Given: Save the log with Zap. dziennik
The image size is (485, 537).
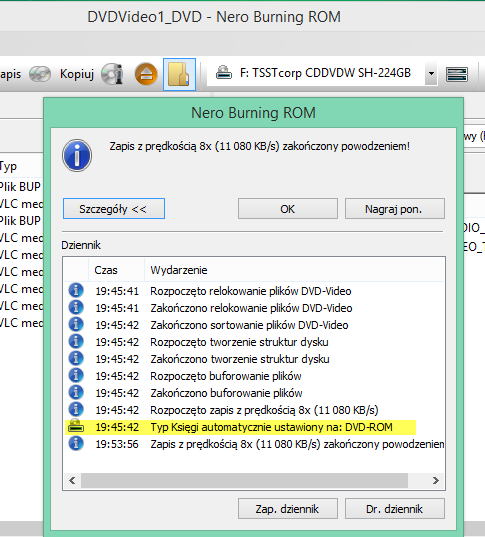Looking at the screenshot, I should [x=288, y=509].
